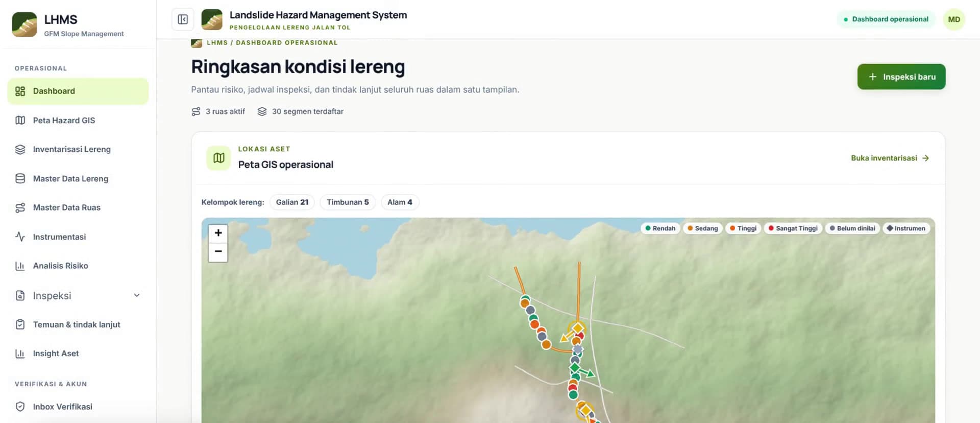Click the Analisis Risiko chart icon
980x423 pixels.
pyautogui.click(x=20, y=266)
